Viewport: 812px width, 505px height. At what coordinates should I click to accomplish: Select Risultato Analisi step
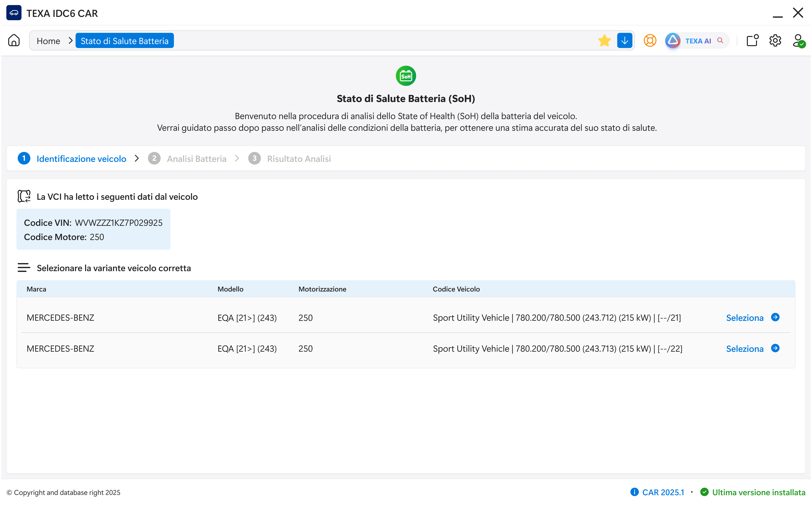(x=298, y=159)
